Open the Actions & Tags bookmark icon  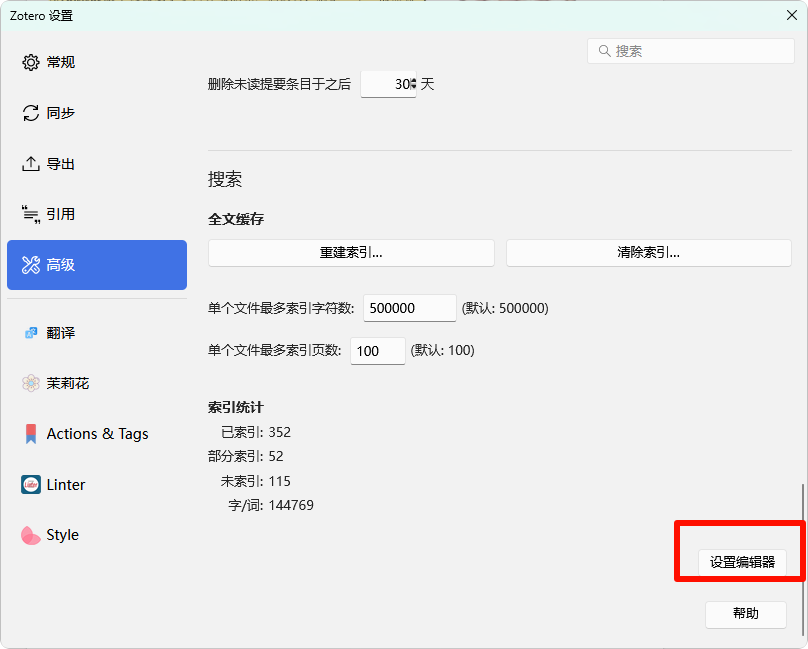tap(31, 434)
